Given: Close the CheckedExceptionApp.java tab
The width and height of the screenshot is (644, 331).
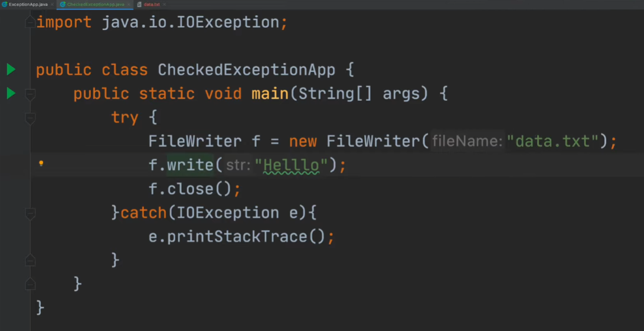Looking at the screenshot, I should (129, 5).
